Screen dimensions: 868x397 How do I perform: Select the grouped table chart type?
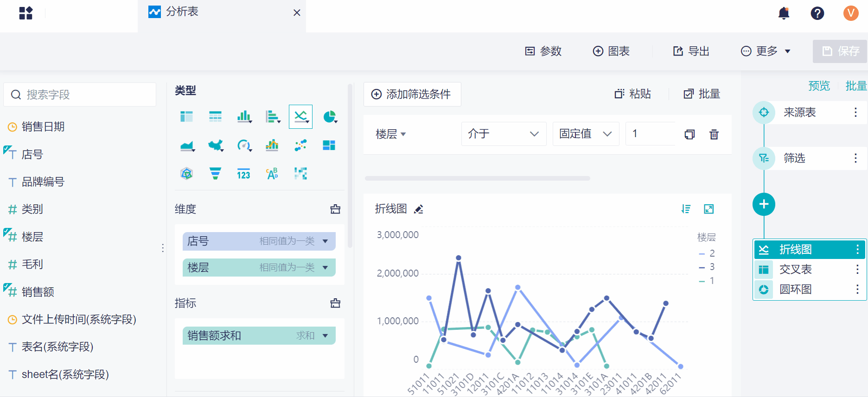186,117
